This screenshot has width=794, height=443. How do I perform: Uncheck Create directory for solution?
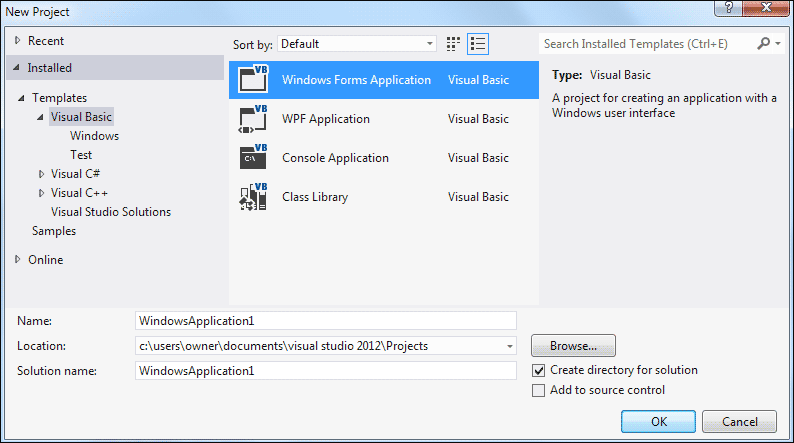point(539,370)
